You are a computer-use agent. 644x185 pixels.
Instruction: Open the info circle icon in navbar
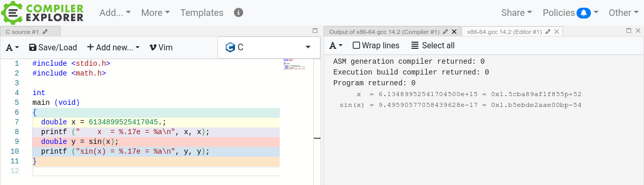(238, 13)
